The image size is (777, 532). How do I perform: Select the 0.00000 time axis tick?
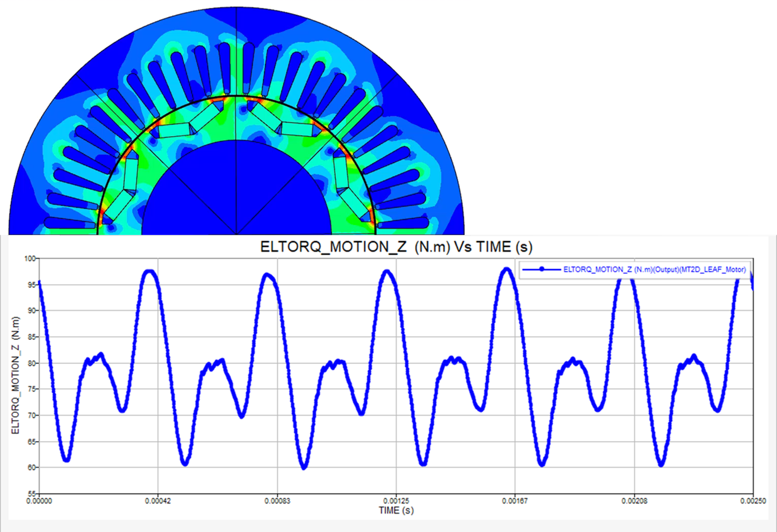(x=39, y=501)
